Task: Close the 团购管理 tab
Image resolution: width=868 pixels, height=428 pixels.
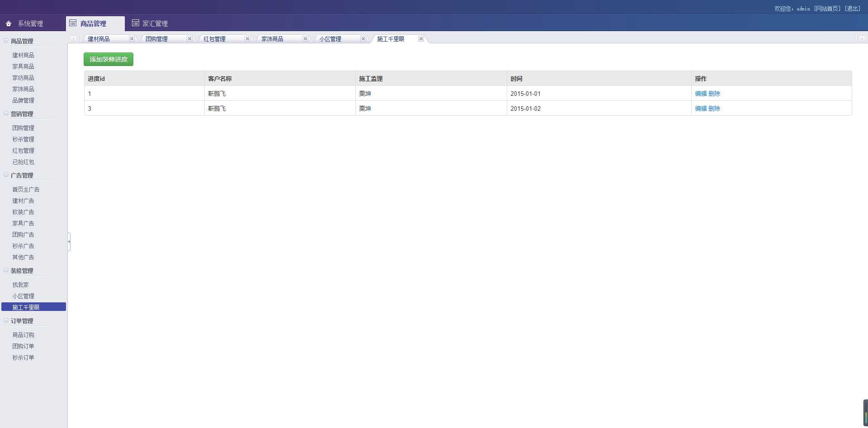Action: [x=189, y=39]
